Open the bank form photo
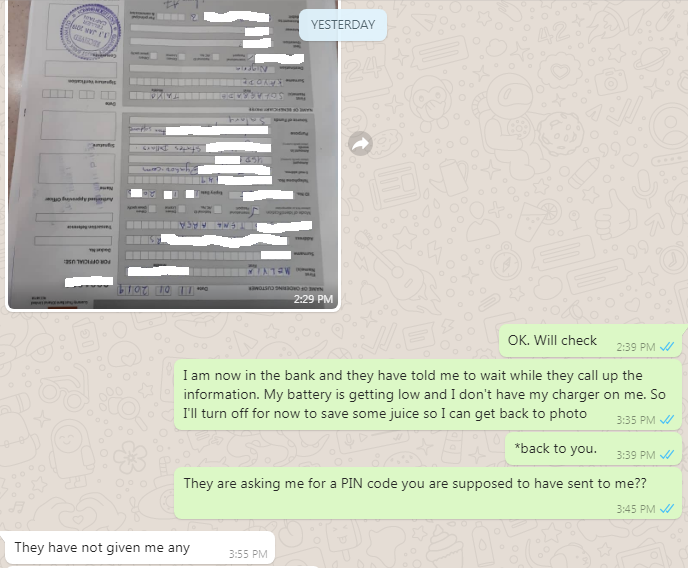Image resolution: width=688 pixels, height=568 pixels. (174, 154)
